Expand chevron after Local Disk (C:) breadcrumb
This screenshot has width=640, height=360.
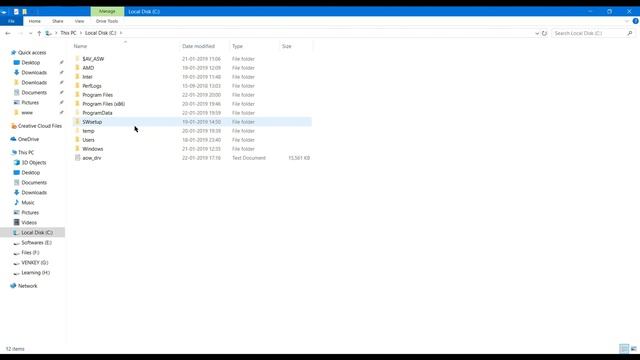tap(121, 33)
